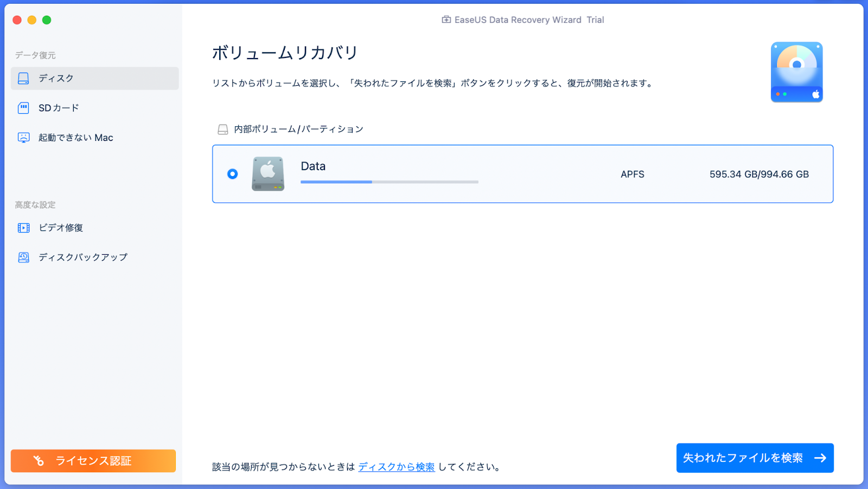Click the データ復元 section header

point(35,55)
